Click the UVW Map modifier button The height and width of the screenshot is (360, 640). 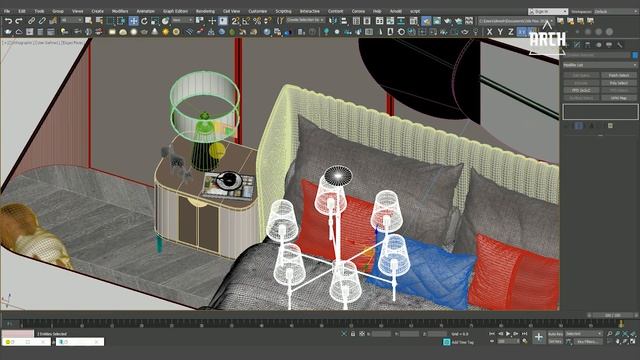(619, 98)
